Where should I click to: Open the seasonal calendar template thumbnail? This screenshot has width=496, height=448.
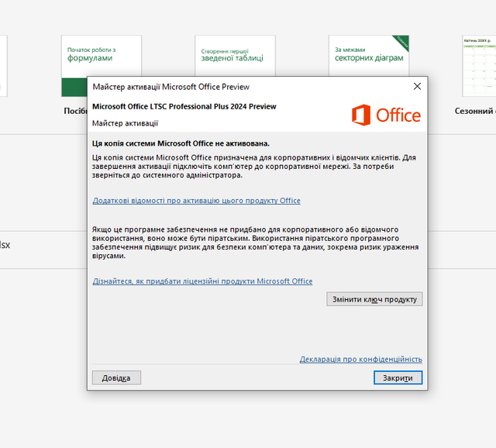(479, 65)
